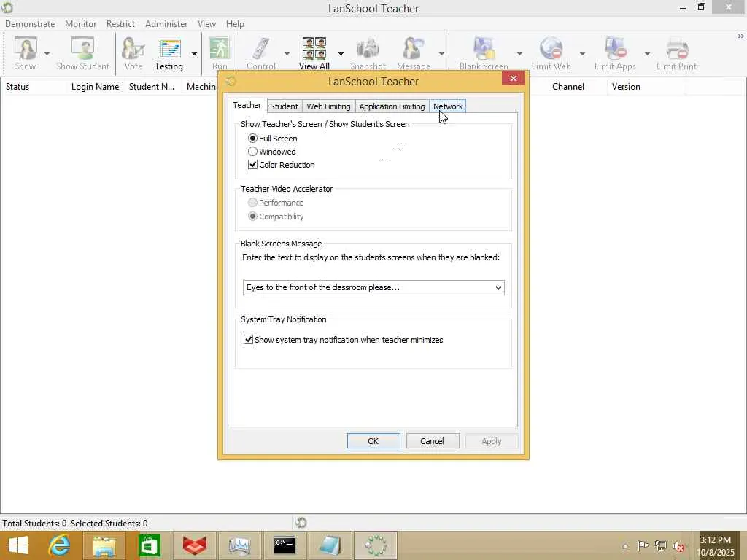Click the taskbar clock showing 3:12 PM
This screenshot has width=747, height=560.
pyautogui.click(x=717, y=546)
